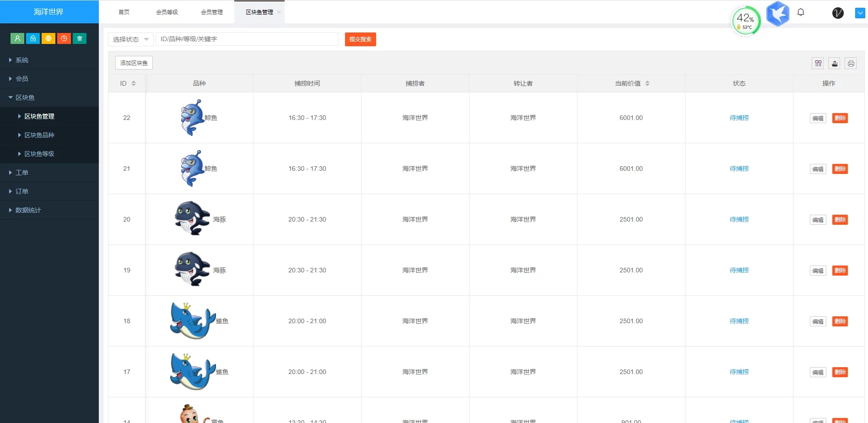Screen dimensions: 868x423
Task: Open the notification bell
Action: tap(801, 12)
